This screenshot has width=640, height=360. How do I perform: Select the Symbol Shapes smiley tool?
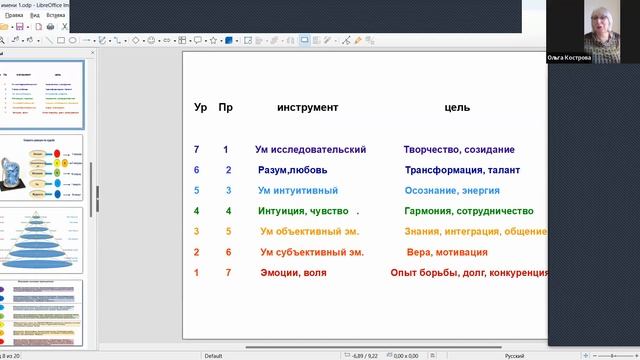pyautogui.click(x=151, y=40)
